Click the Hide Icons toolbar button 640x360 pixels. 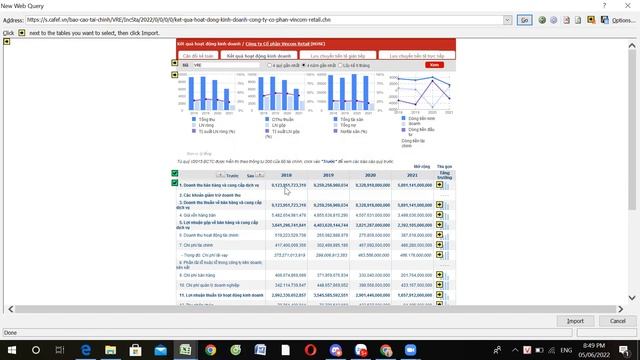click(x=566, y=20)
